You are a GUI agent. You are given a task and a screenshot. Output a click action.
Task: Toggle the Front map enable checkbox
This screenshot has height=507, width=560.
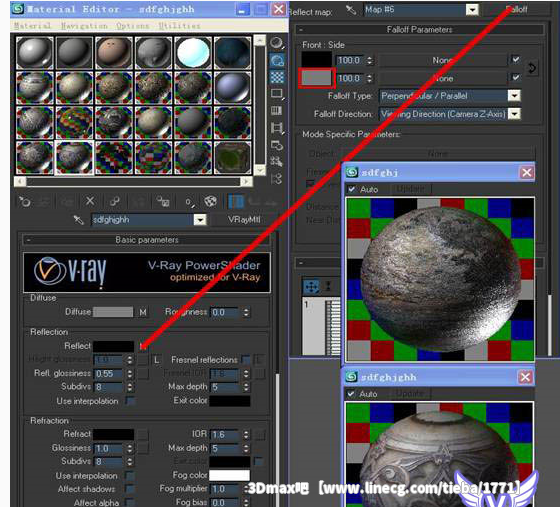point(515,60)
